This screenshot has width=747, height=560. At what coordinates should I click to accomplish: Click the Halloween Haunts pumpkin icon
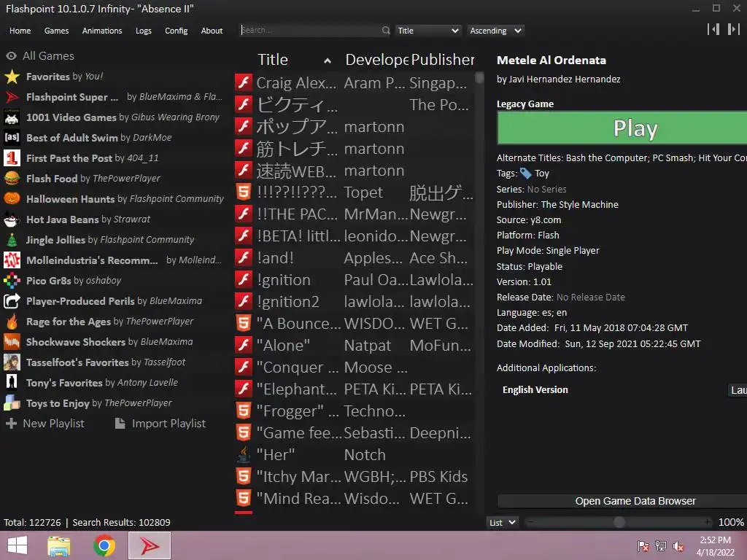point(12,199)
